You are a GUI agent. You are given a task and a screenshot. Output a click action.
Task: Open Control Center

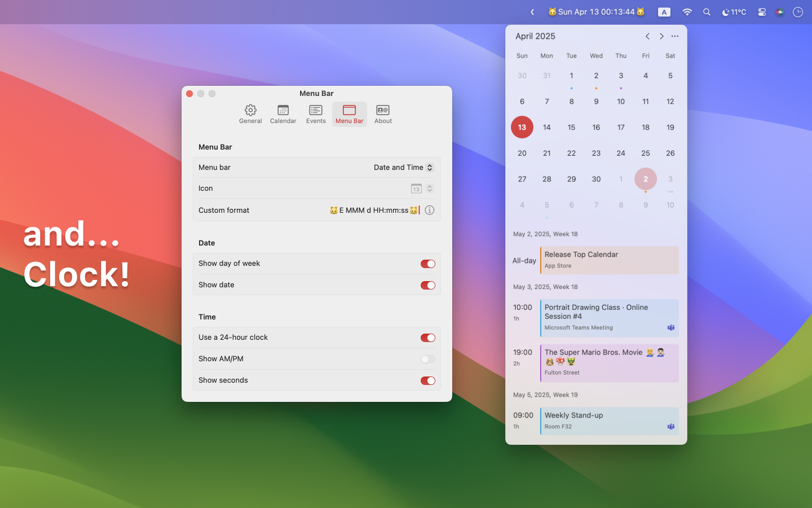point(762,12)
